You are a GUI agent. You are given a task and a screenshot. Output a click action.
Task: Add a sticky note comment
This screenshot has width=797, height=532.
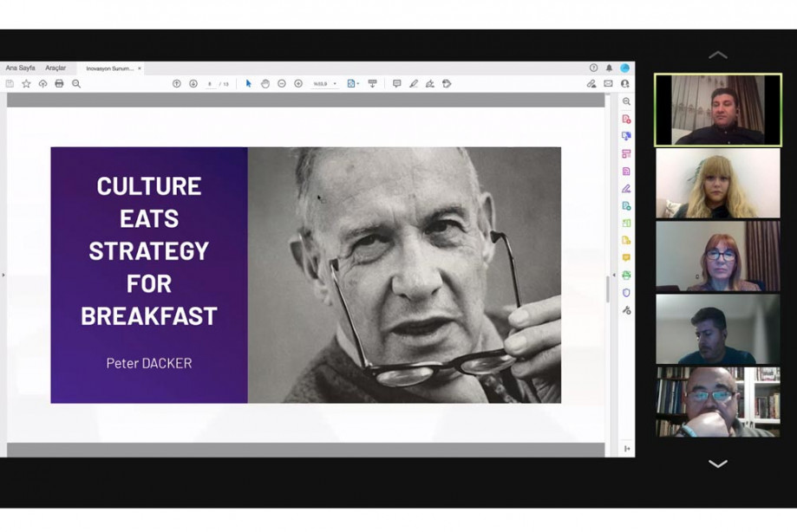(x=396, y=84)
